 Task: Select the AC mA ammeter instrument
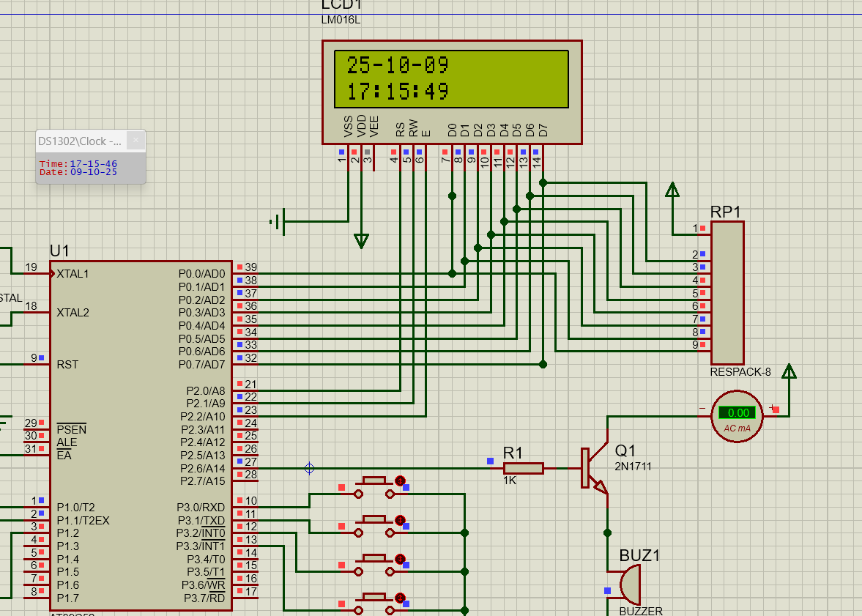click(x=737, y=416)
